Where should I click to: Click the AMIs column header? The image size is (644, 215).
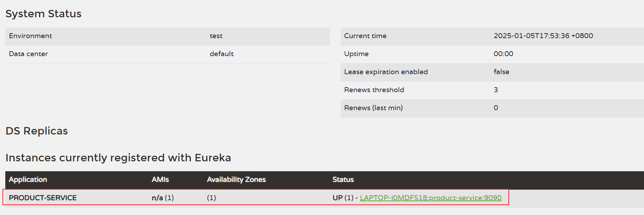(160, 180)
